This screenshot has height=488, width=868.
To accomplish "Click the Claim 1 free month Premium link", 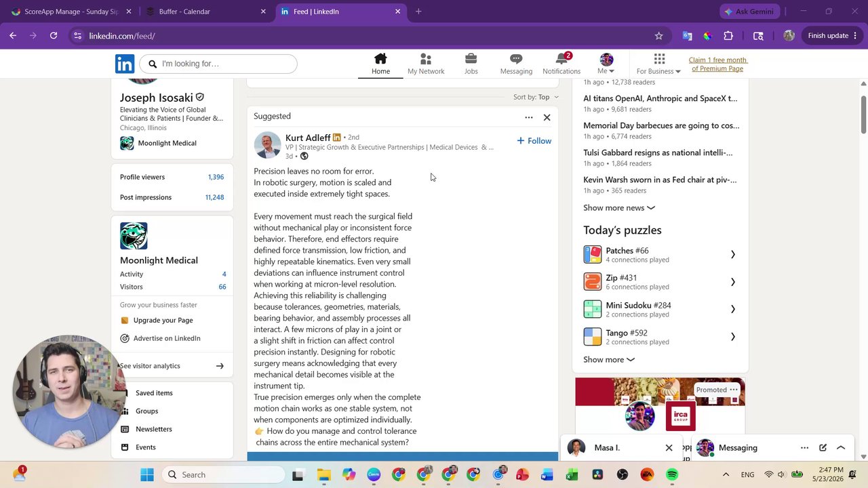I will point(717,64).
